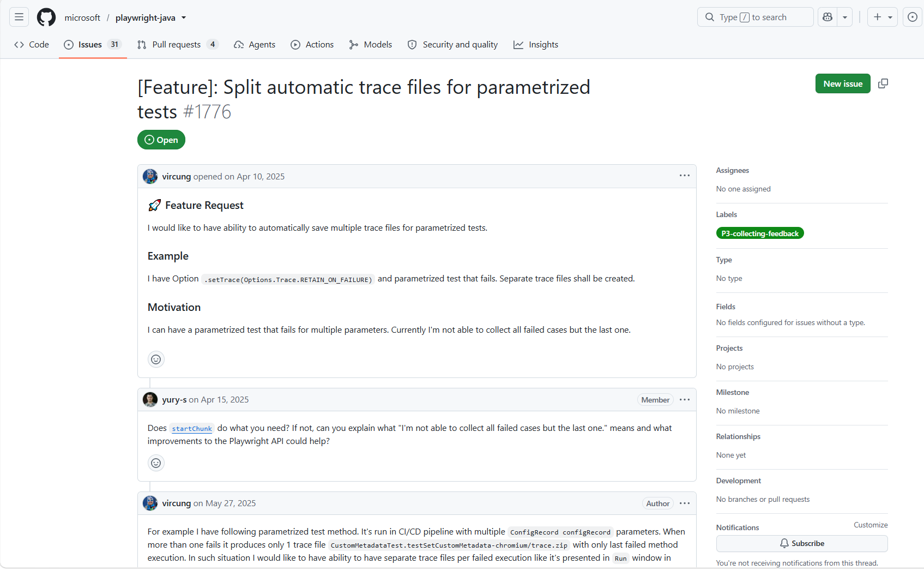Go to the Actions tab
The height and width of the screenshot is (570, 924).
(x=312, y=45)
